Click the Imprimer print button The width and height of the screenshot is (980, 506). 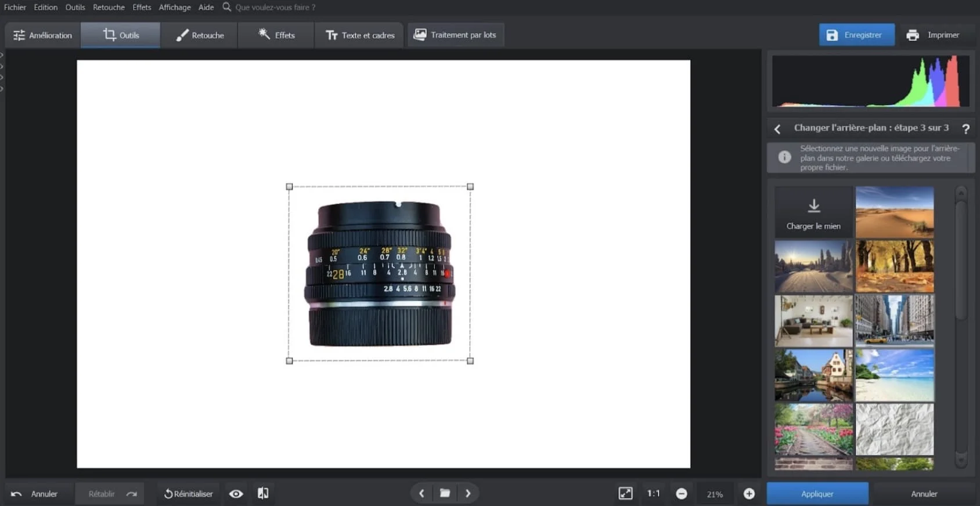(934, 35)
